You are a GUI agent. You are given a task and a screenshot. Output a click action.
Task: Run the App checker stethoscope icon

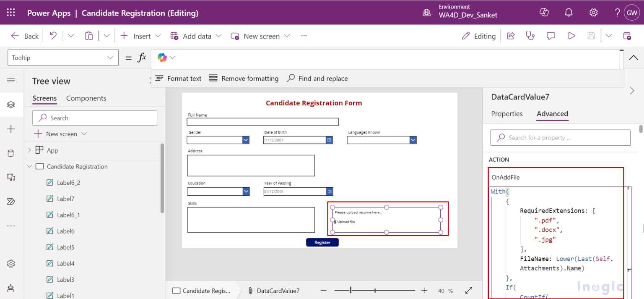click(x=530, y=36)
